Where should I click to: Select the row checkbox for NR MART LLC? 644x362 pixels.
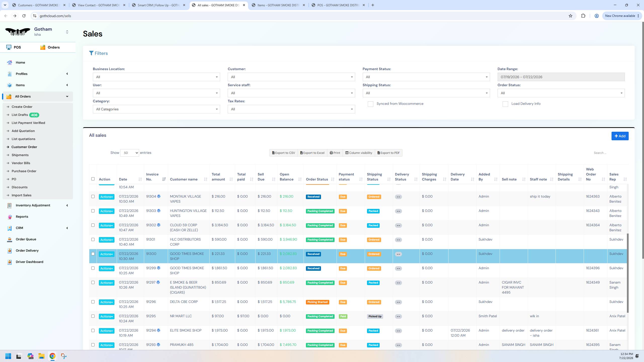93,316
